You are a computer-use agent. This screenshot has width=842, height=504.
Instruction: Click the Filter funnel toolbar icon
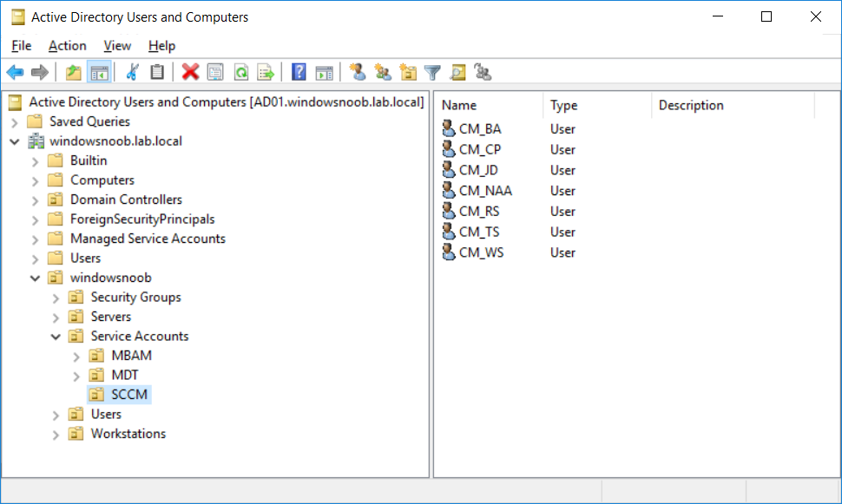click(x=432, y=72)
